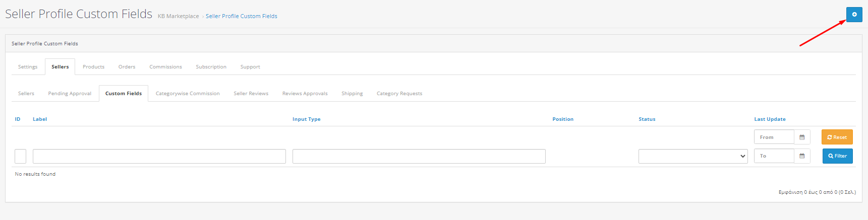868x220 pixels.
Task: Open the Products tab
Action: (93, 67)
